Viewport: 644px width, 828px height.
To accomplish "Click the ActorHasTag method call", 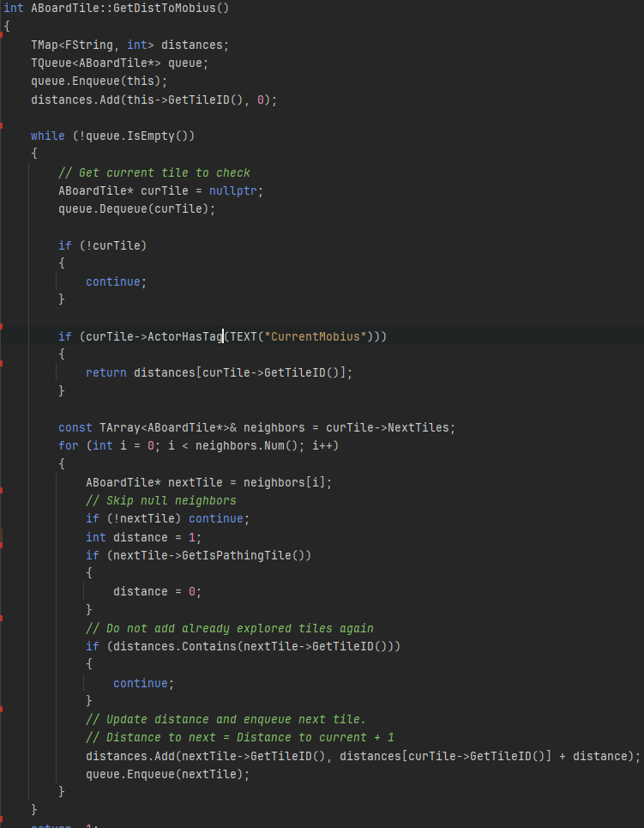I will click(x=185, y=337).
